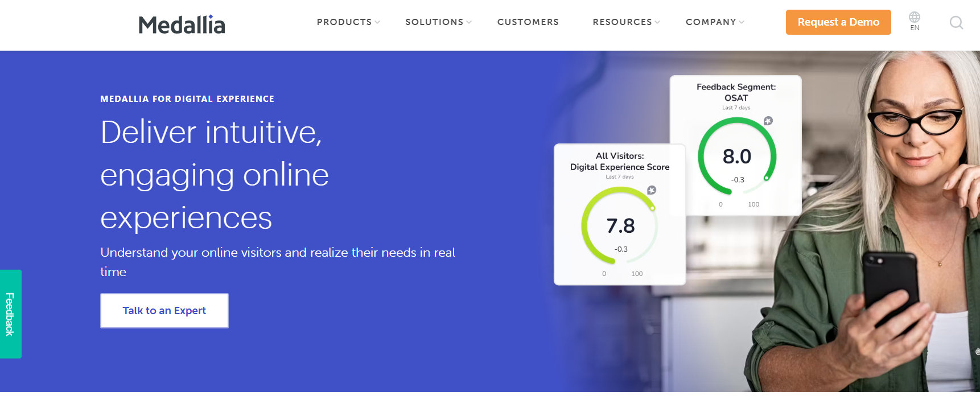Go to the Customers page
The image size is (980, 403).
click(x=528, y=22)
